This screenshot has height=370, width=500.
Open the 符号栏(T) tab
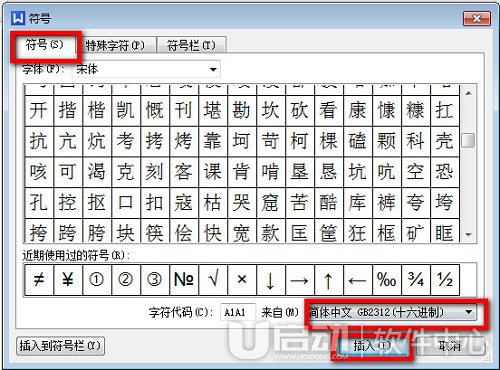191,45
